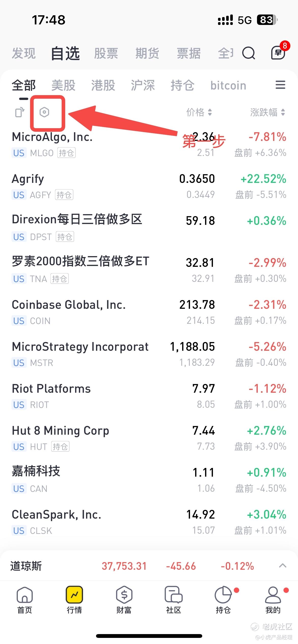Expand the 道琼斯 index bar chevron
The width and height of the screenshot is (298, 644).
tap(283, 566)
